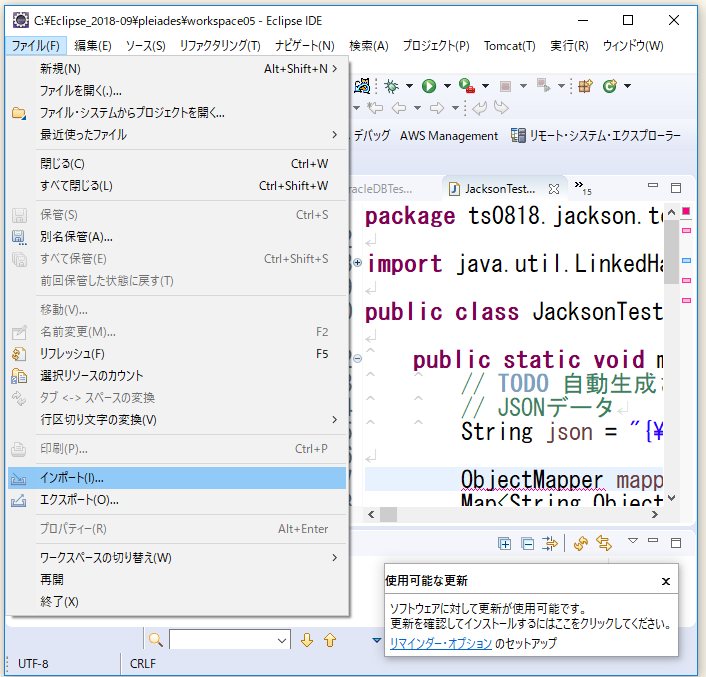Screen dimensions: 706x677
Task: Click the Last Edit Location arrow icon
Action: (375, 108)
